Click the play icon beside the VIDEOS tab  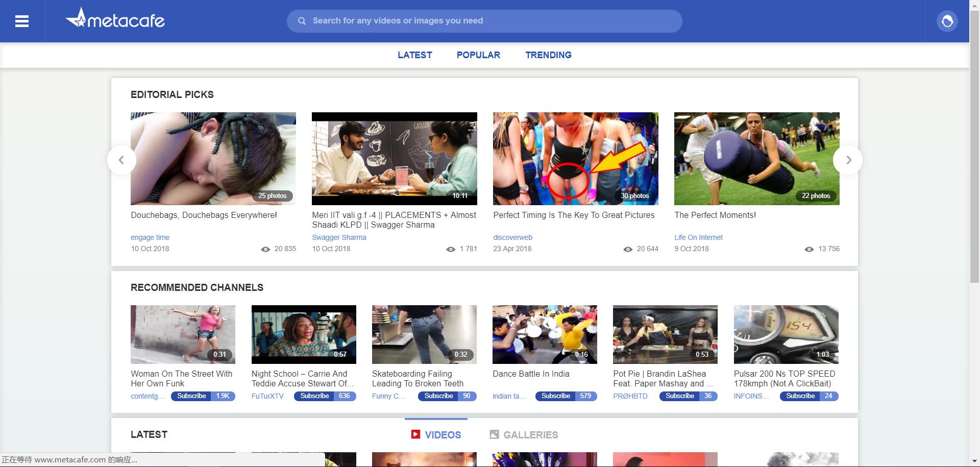tap(414, 434)
